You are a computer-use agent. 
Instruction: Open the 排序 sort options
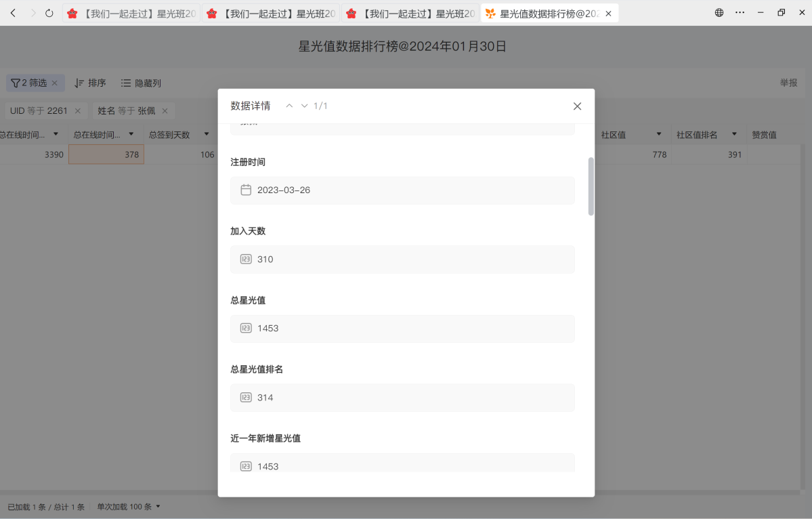pyautogui.click(x=90, y=83)
